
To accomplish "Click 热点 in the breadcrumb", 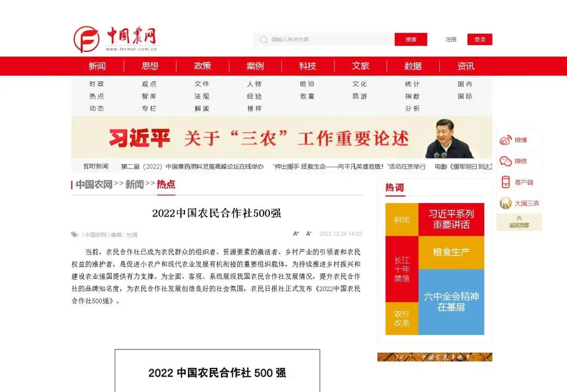I will 166,184.
